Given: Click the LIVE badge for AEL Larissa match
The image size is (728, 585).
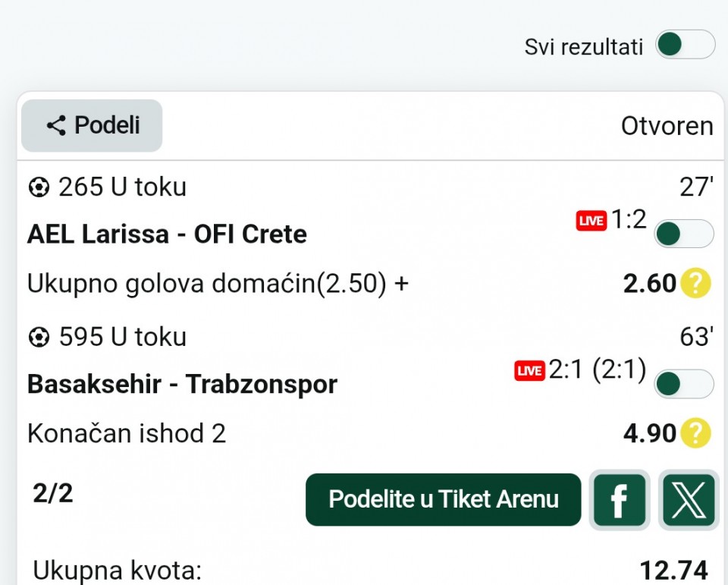Looking at the screenshot, I should tap(591, 221).
